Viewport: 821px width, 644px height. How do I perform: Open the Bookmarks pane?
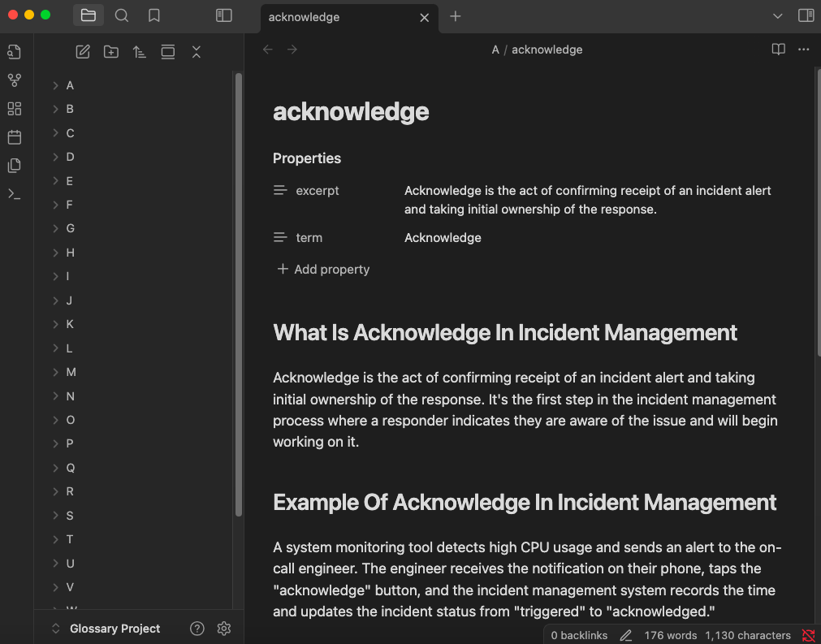pos(153,15)
